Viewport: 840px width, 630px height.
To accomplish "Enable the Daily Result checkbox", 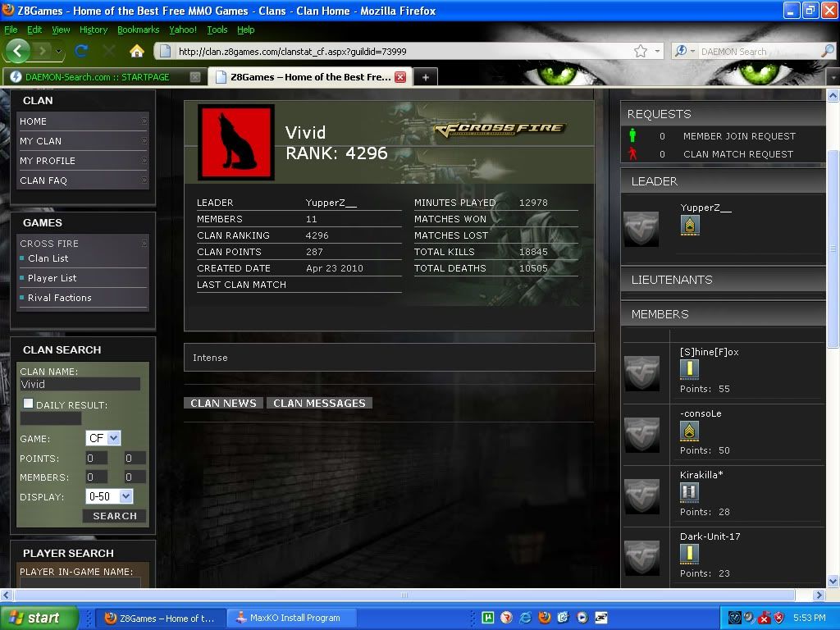I will point(29,404).
